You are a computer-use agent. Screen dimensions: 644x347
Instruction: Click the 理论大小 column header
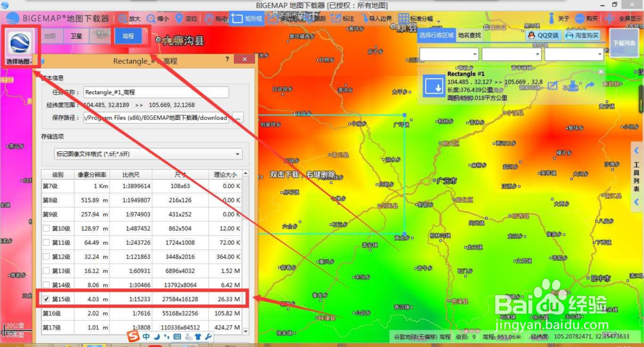point(225,174)
